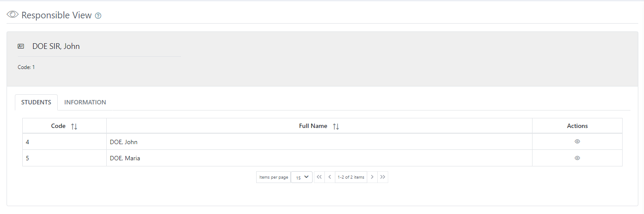The height and width of the screenshot is (214, 644).
Task: Click the Actions column header
Action: [x=577, y=126]
